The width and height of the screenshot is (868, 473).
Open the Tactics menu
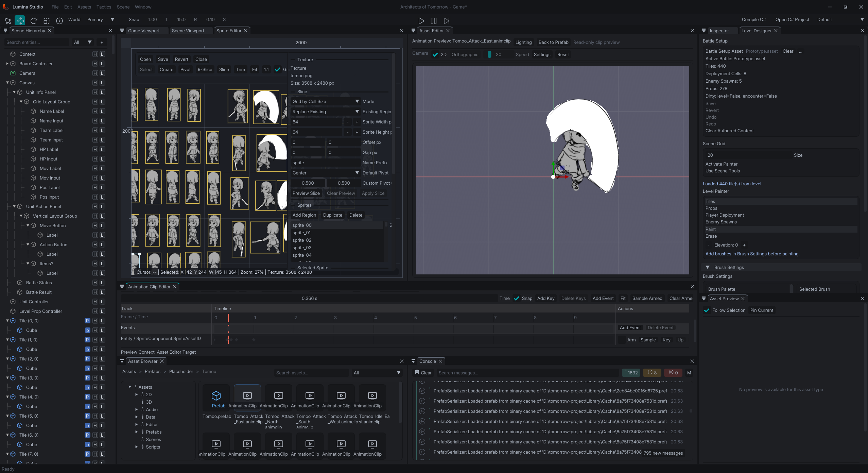tap(104, 7)
